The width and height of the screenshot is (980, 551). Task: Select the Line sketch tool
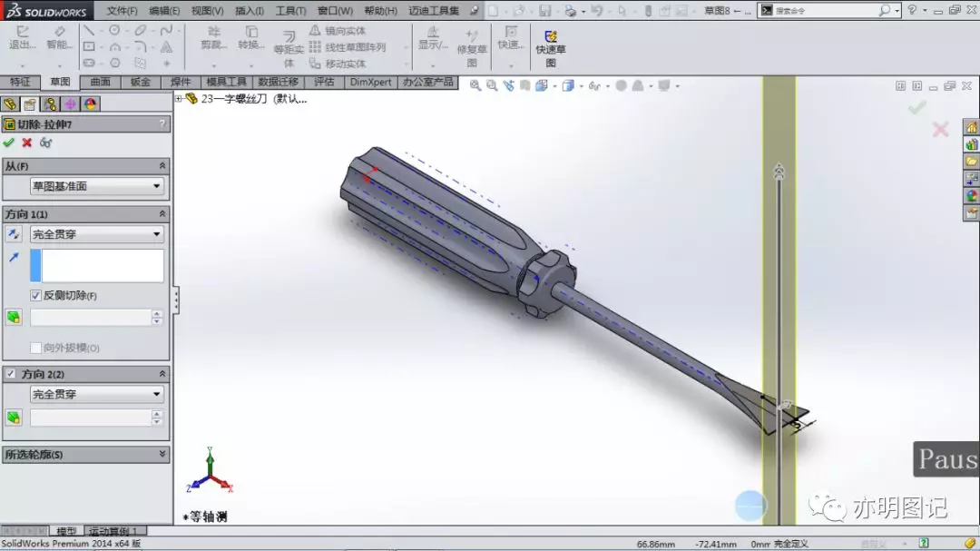[89, 30]
